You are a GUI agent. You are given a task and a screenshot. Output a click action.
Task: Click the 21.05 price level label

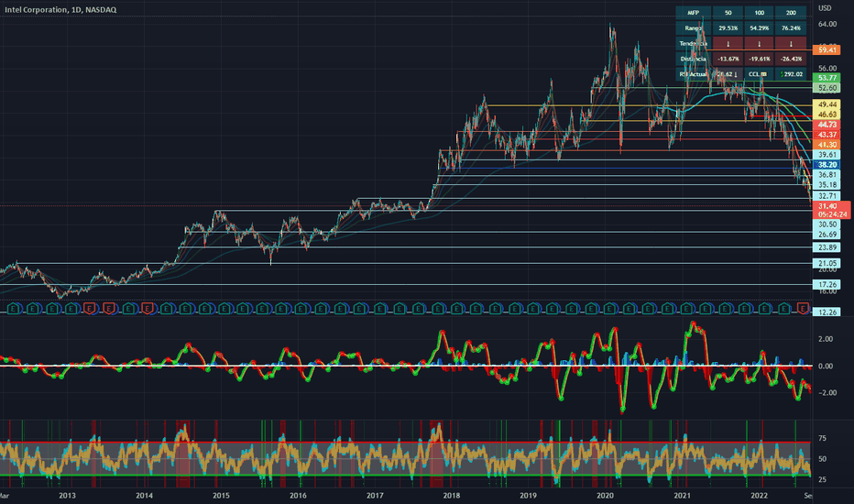point(827,263)
